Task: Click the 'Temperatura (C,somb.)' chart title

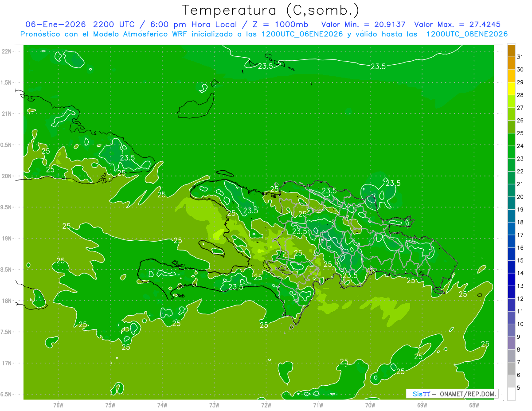Action: coord(271,11)
